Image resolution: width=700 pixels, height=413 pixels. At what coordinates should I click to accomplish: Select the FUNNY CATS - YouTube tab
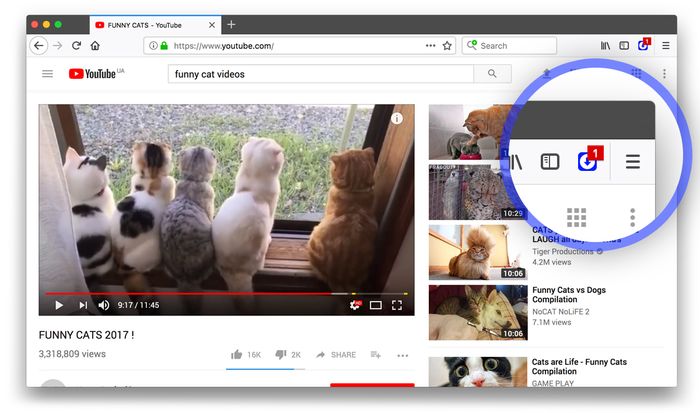coord(155,25)
